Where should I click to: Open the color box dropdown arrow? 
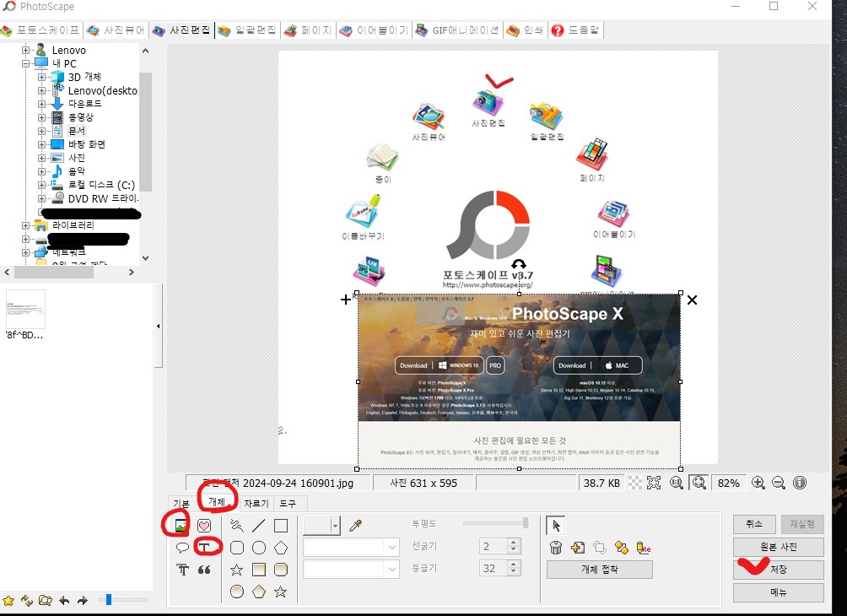point(336,525)
